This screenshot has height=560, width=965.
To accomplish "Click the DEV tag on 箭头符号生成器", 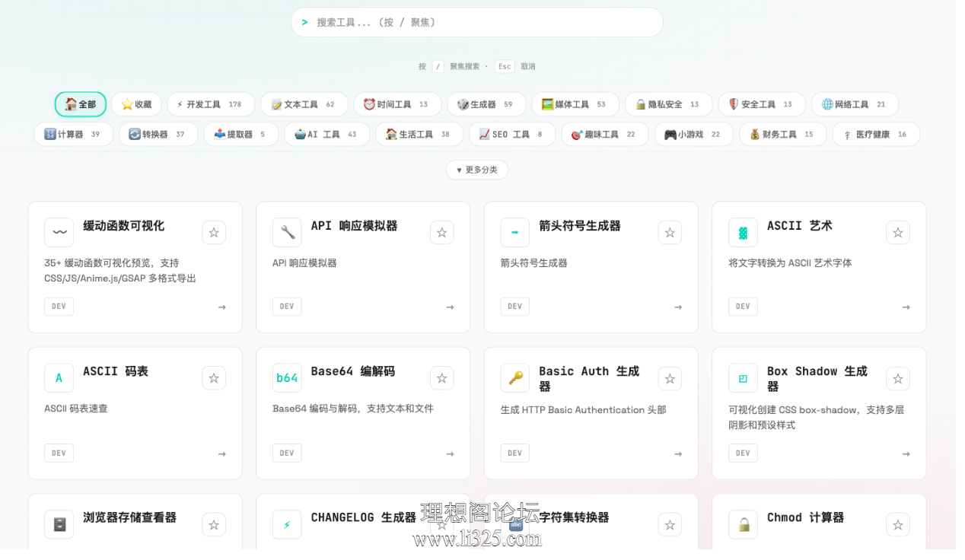I will tap(515, 307).
